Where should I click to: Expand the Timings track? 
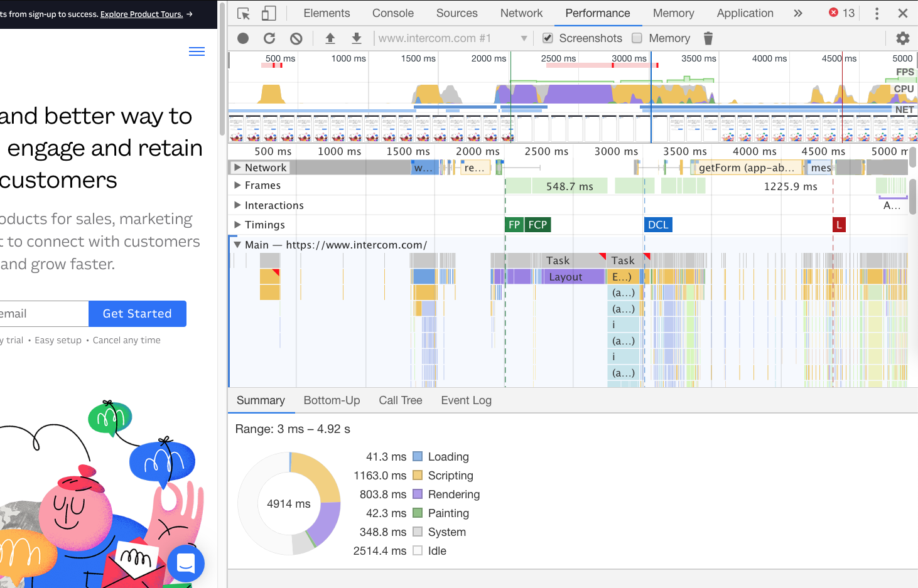[237, 225]
